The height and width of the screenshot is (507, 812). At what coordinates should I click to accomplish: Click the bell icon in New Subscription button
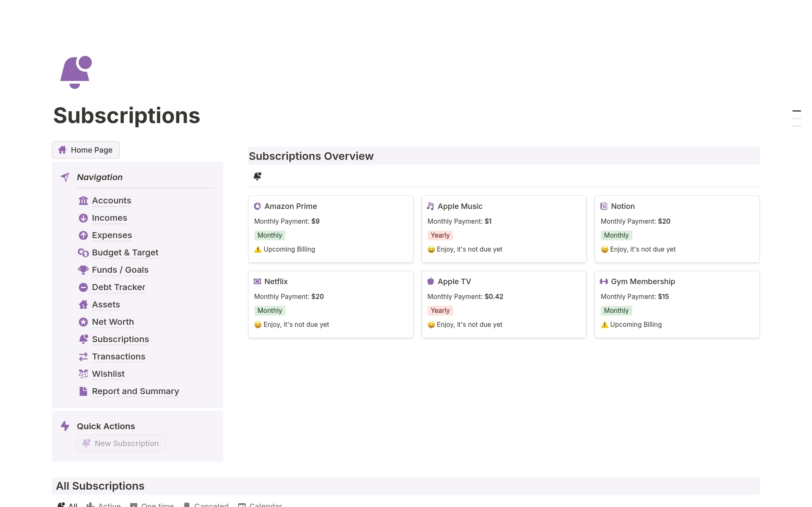point(86,443)
